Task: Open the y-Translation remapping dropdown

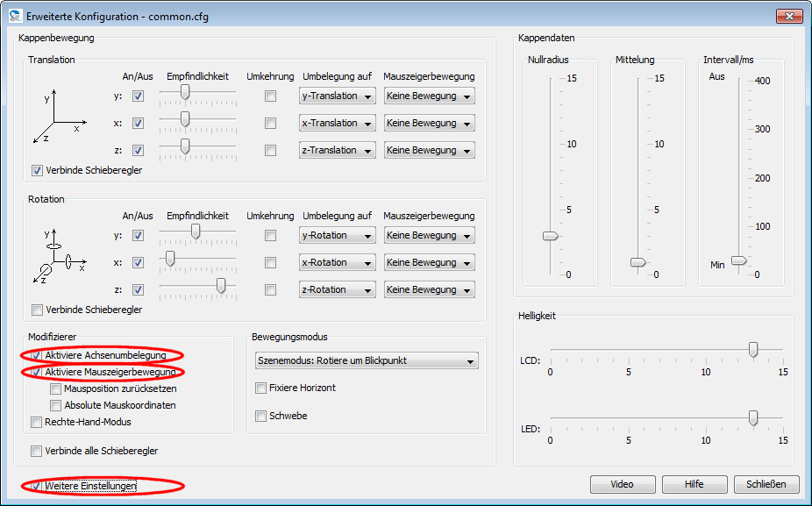Action: [337, 96]
